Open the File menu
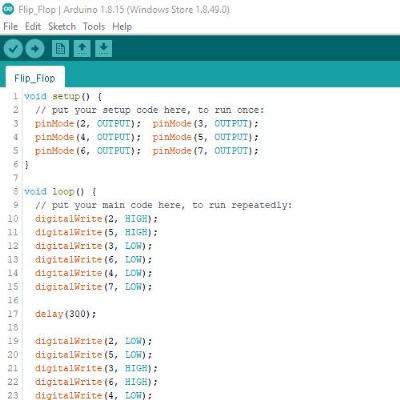This screenshot has height=400, width=400. pyautogui.click(x=11, y=26)
